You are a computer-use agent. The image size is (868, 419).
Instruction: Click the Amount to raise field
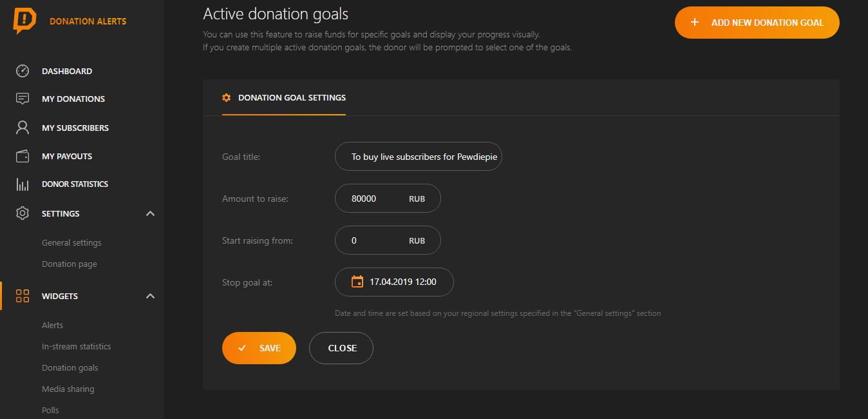pyautogui.click(x=388, y=199)
